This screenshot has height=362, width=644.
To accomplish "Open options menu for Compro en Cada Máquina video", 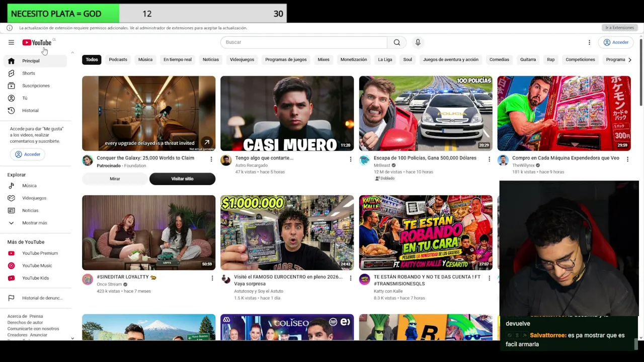I will [627, 159].
